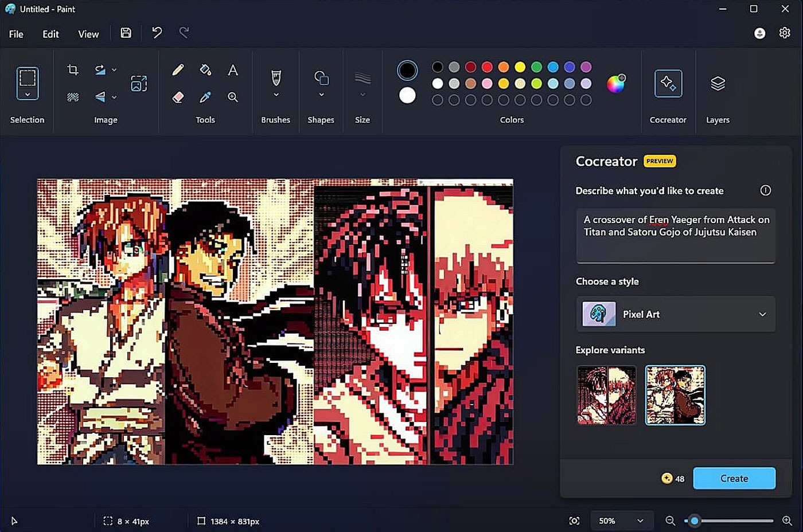Image resolution: width=803 pixels, height=532 pixels.
Task: Click the Crop tool icon
Action: tap(73, 70)
